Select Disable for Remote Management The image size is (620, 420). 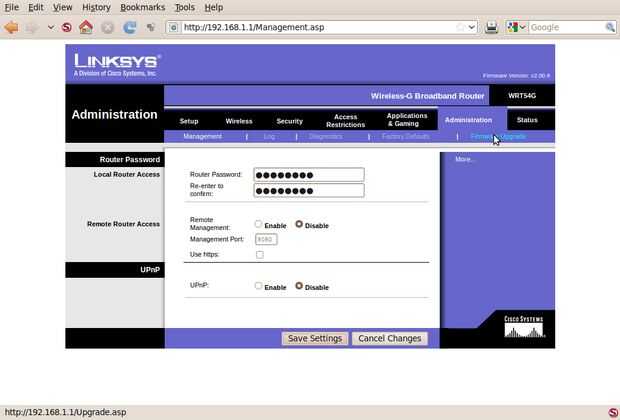[x=299, y=224]
